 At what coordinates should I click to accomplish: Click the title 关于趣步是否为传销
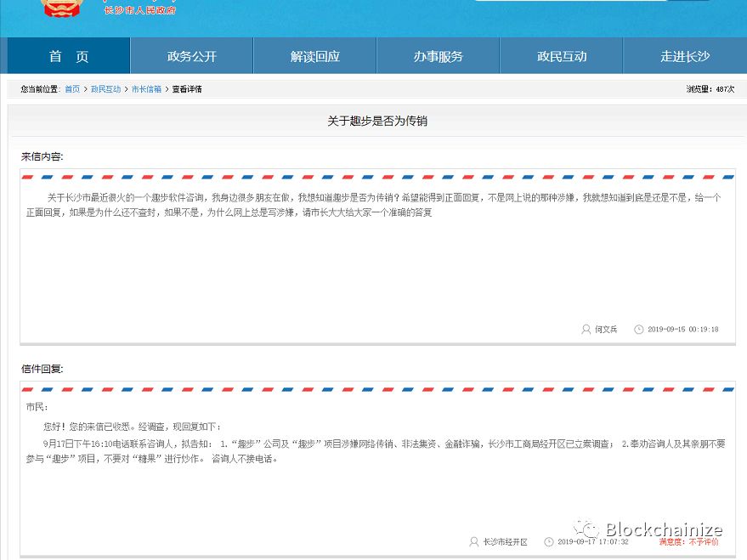tap(377, 121)
